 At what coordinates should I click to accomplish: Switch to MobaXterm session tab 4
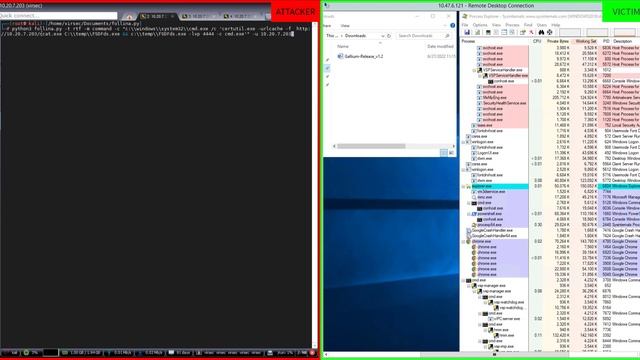[241, 16]
